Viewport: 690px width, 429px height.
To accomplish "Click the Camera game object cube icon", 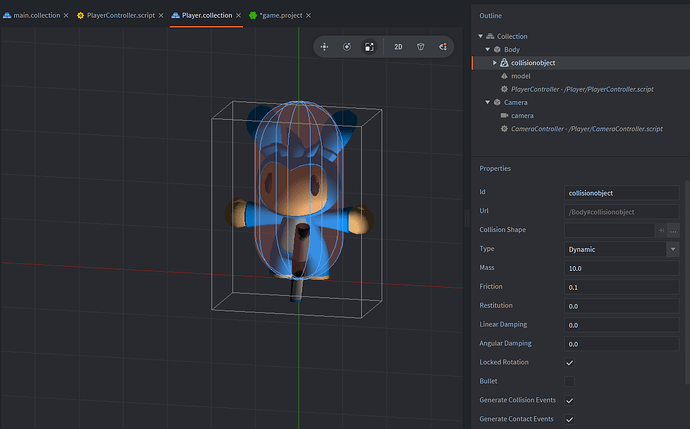I will coord(497,102).
